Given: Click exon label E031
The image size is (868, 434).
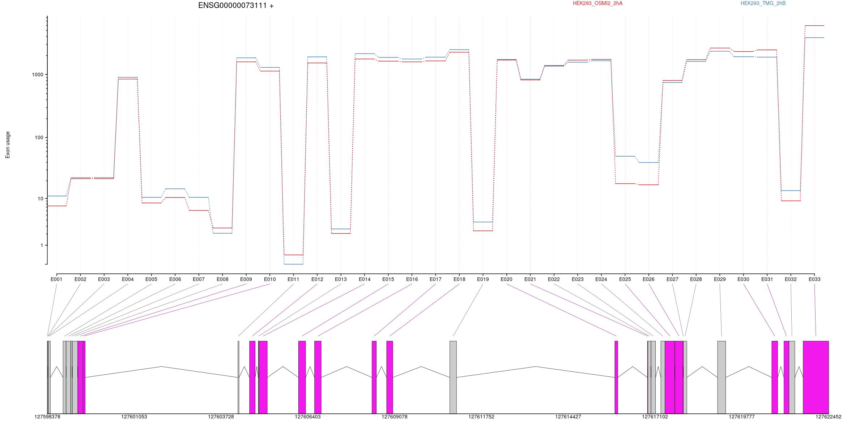Looking at the screenshot, I should (767, 279).
